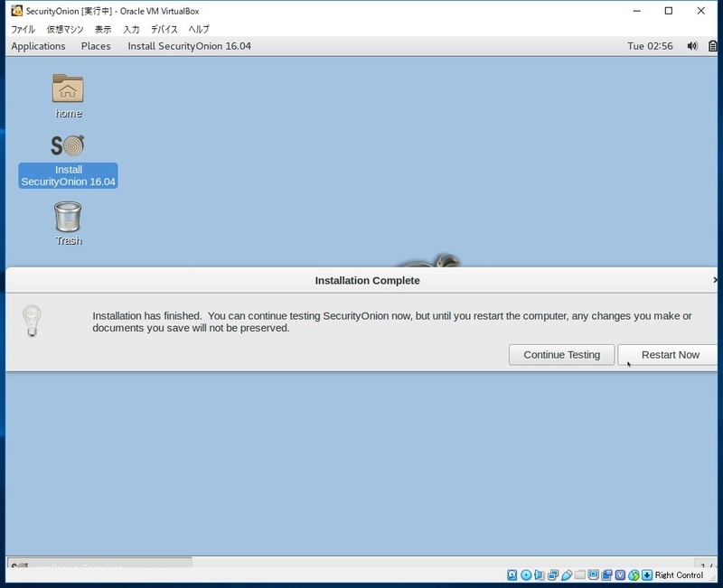Open the home folder desktop icon
This screenshot has height=588, width=723.
tap(68, 89)
